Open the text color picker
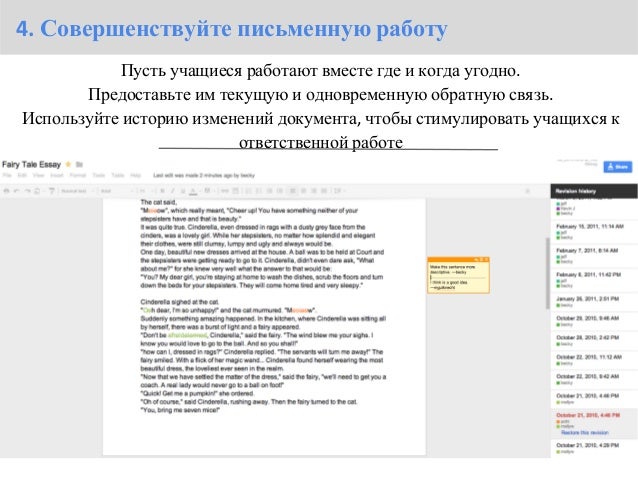Screen dimensions: 638x479 coord(193,190)
